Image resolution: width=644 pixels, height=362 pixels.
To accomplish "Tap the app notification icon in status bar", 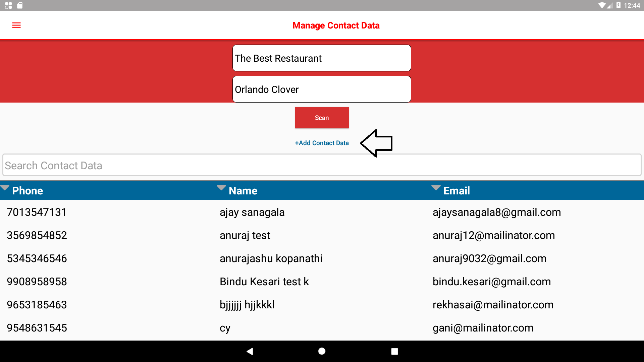I will [x=8, y=5].
